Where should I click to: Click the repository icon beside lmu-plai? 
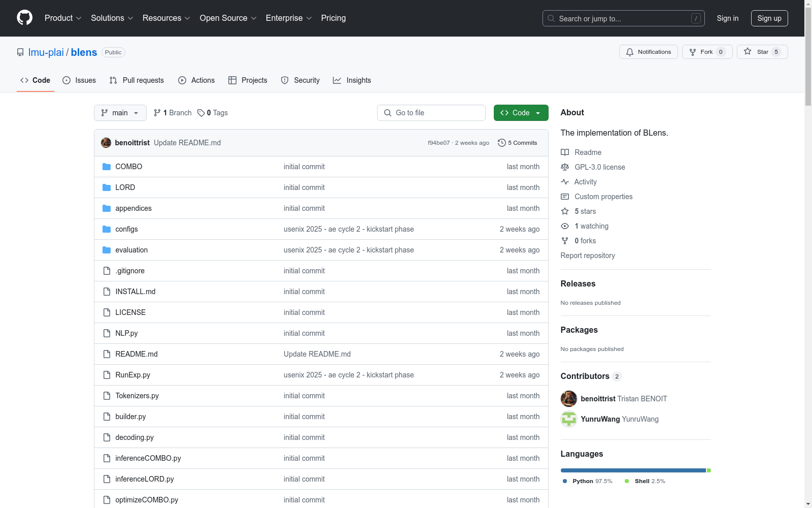(x=20, y=52)
